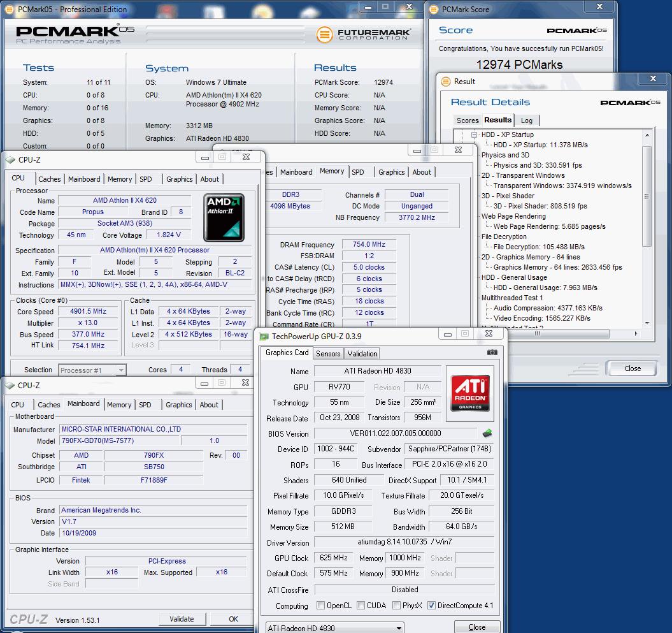Click the results tree horizontal scroll right arrow
The height and width of the screenshot is (633, 672).
tap(636, 333)
